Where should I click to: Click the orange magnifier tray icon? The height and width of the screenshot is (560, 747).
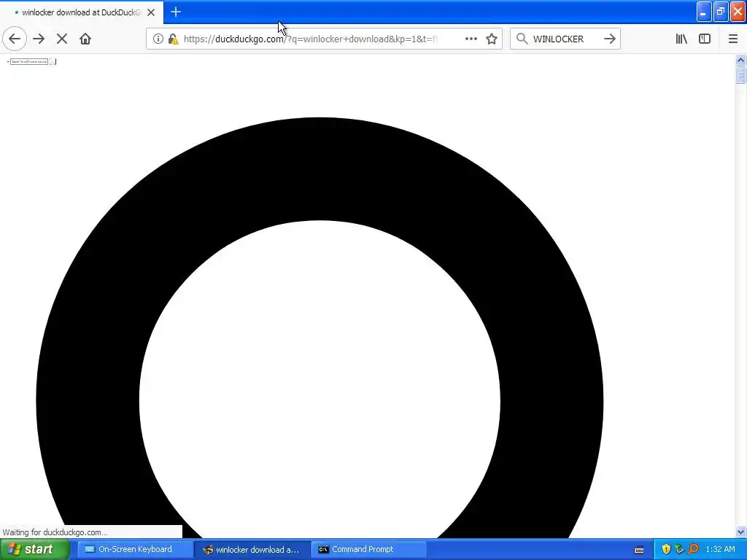point(693,550)
